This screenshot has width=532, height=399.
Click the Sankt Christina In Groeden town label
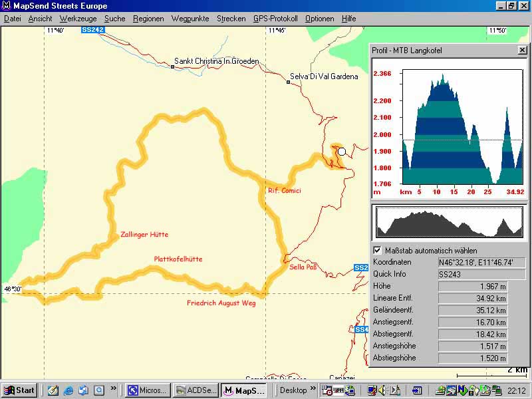[x=217, y=61]
